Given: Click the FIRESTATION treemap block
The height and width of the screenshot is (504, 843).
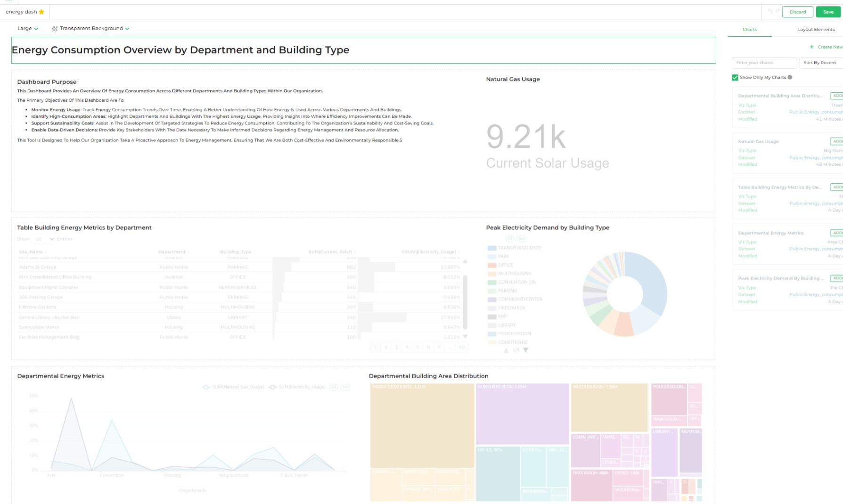Looking at the screenshot, I should coord(591,485).
